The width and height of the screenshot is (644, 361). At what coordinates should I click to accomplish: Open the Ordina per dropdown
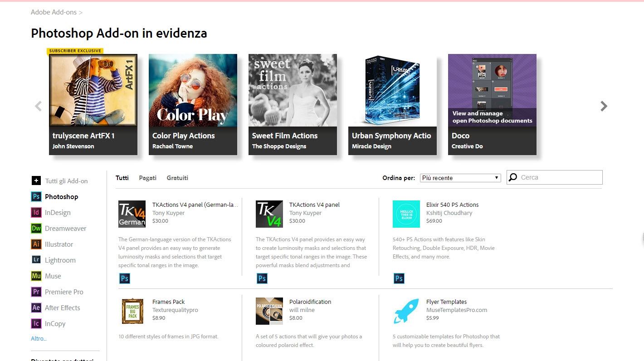pyautogui.click(x=460, y=178)
